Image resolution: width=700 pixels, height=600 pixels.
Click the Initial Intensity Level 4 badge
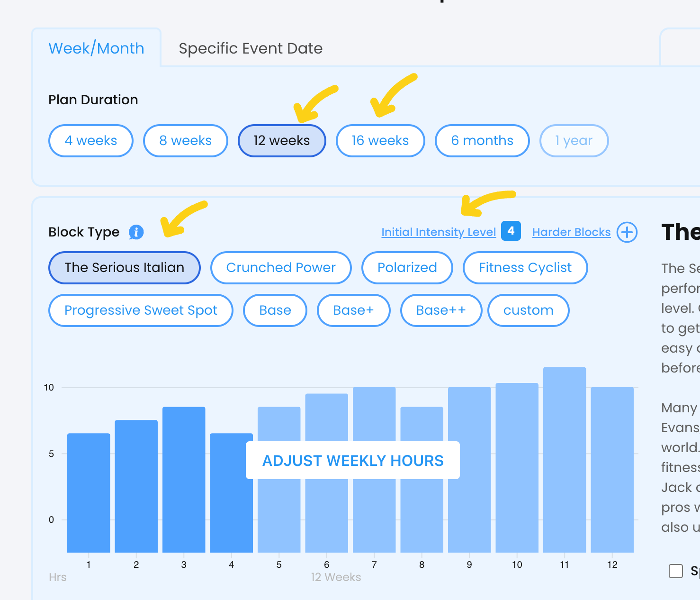511,231
